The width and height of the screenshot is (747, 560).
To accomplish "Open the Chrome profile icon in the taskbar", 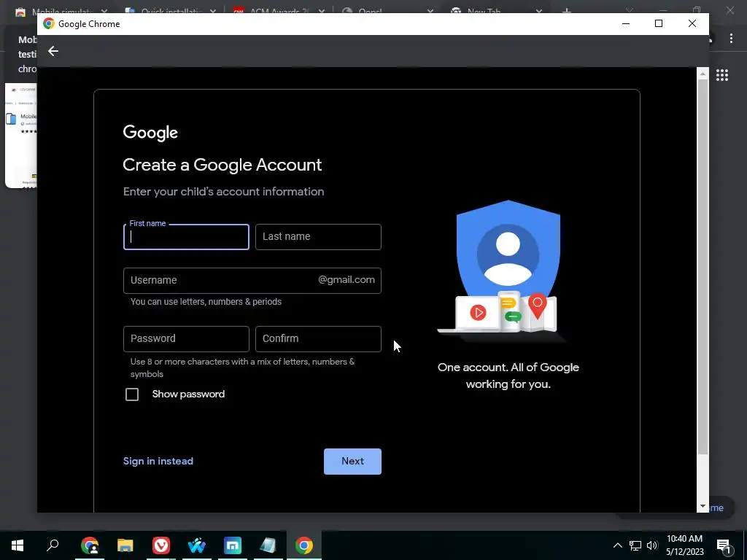I will [x=90, y=545].
